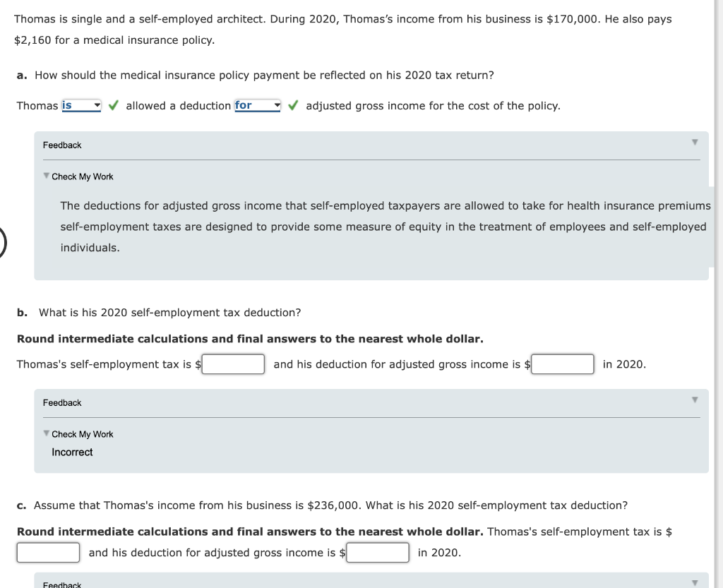Select the 'Feedback' heading in part b
The image size is (723, 588).
(x=61, y=402)
